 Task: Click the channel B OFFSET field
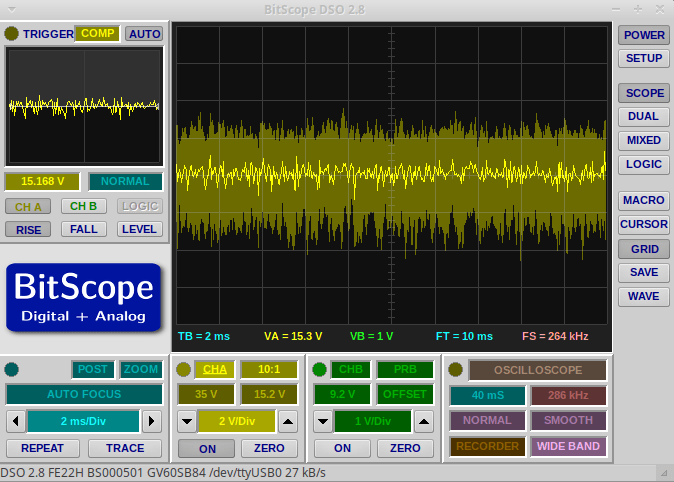(405, 394)
